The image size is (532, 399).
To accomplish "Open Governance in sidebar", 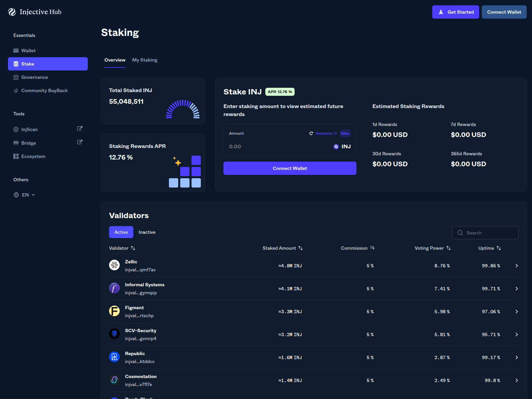I will [x=48, y=77].
